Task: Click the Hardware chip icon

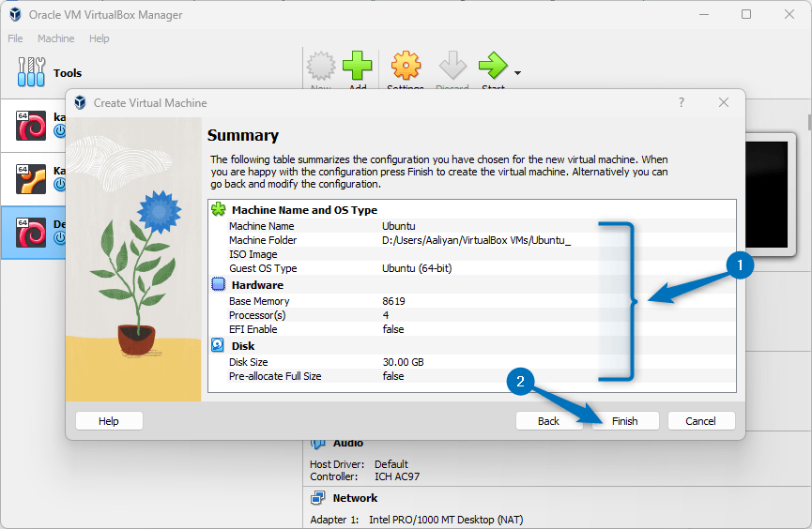Action: click(x=219, y=285)
